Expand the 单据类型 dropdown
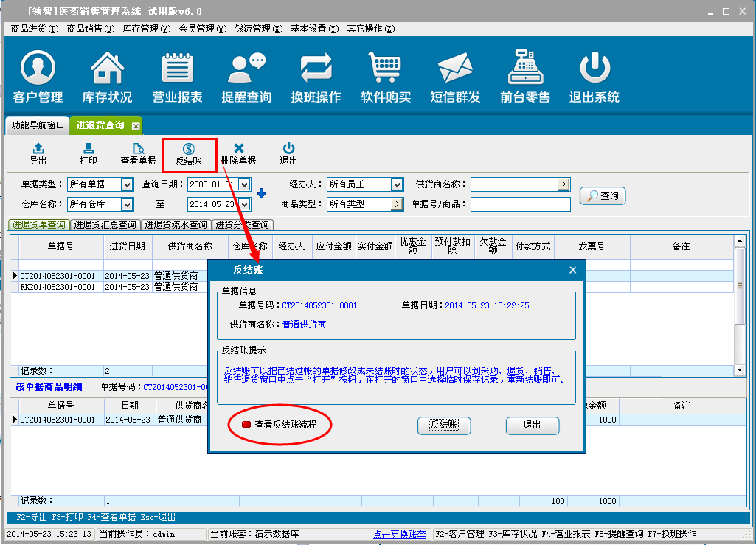Image resolution: width=756 pixels, height=545 pixels. [126, 184]
